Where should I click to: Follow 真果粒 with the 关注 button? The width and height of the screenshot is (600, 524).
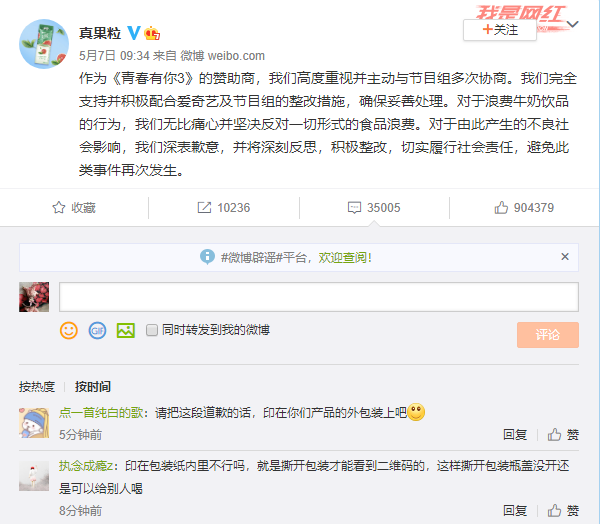tap(500, 30)
